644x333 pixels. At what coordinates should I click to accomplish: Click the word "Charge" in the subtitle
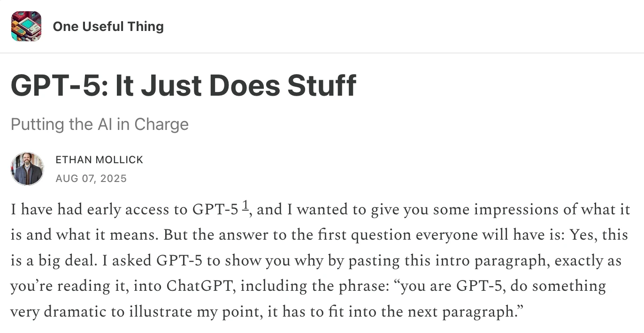click(161, 124)
